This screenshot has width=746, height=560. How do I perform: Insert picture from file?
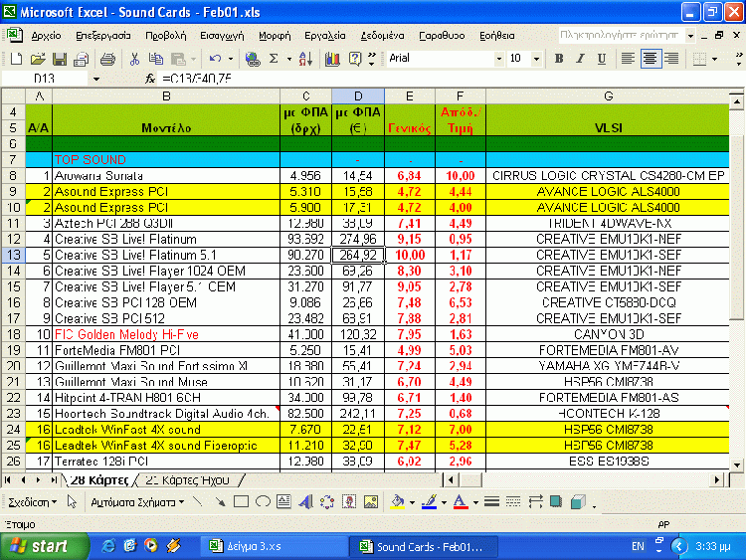371,501
